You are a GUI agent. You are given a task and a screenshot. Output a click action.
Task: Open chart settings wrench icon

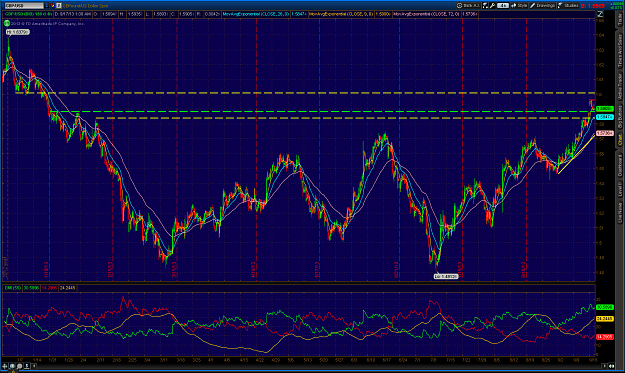(x=492, y=6)
